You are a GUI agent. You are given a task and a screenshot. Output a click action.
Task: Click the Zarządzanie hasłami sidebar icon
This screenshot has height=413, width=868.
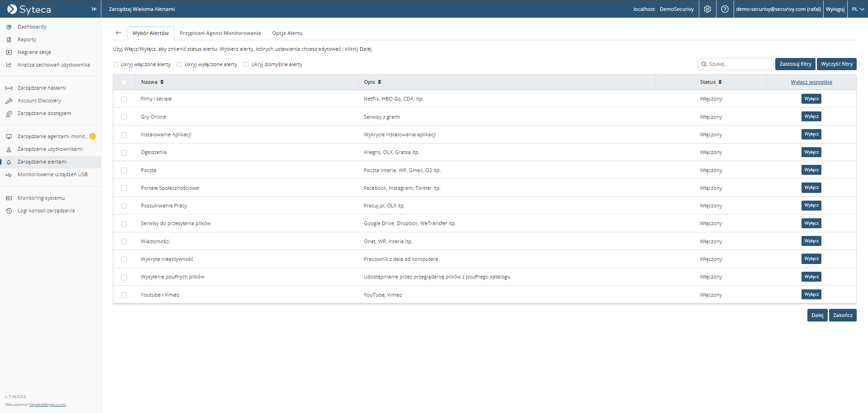(9, 88)
